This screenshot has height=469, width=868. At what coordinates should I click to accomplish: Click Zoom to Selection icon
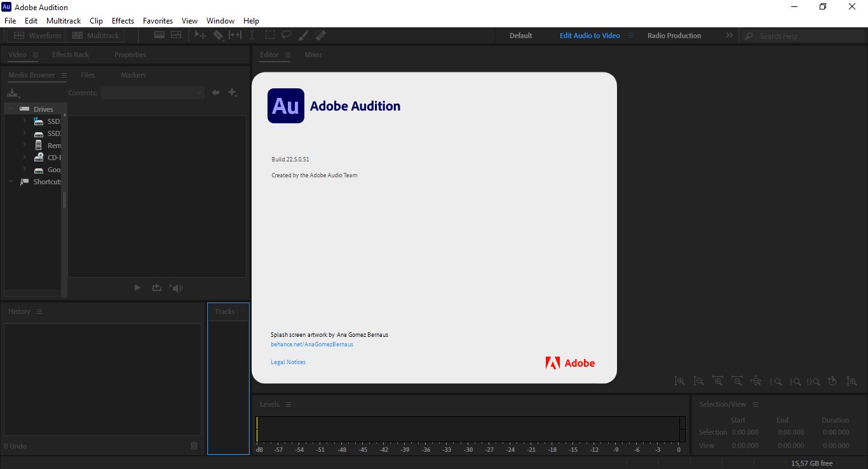pos(813,381)
